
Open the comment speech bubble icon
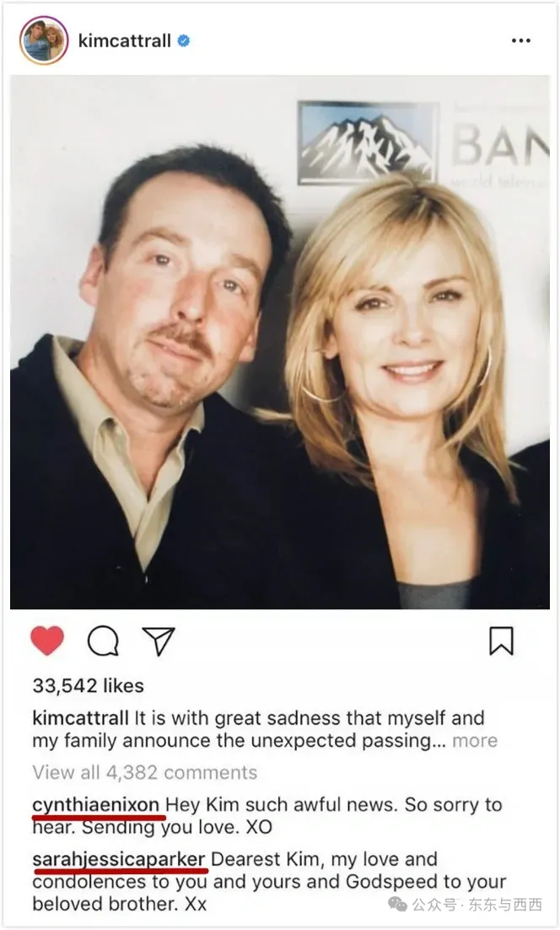pyautogui.click(x=103, y=641)
